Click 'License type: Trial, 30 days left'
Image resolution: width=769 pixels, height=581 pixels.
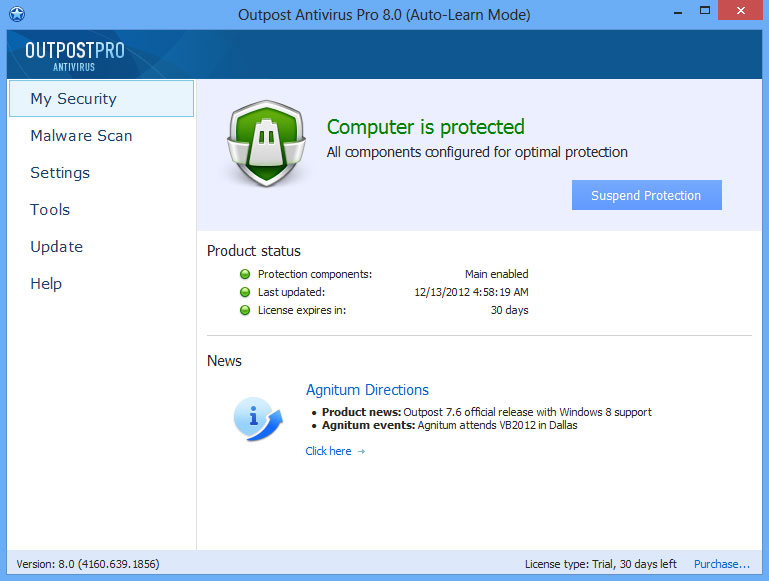coord(601,564)
